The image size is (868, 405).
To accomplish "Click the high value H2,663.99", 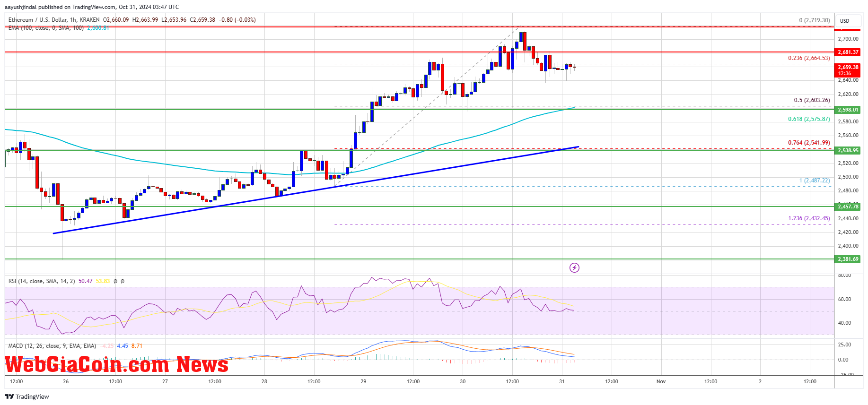I will coord(145,20).
